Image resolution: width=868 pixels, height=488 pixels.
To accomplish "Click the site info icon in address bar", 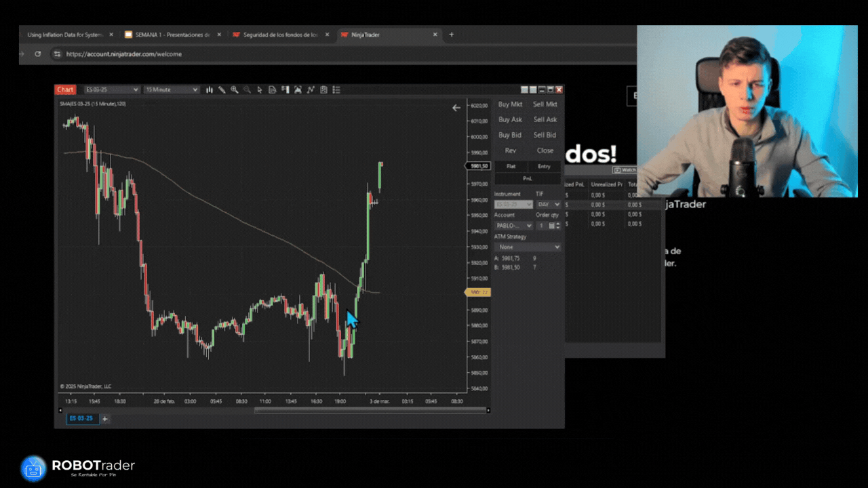I will [x=57, y=54].
